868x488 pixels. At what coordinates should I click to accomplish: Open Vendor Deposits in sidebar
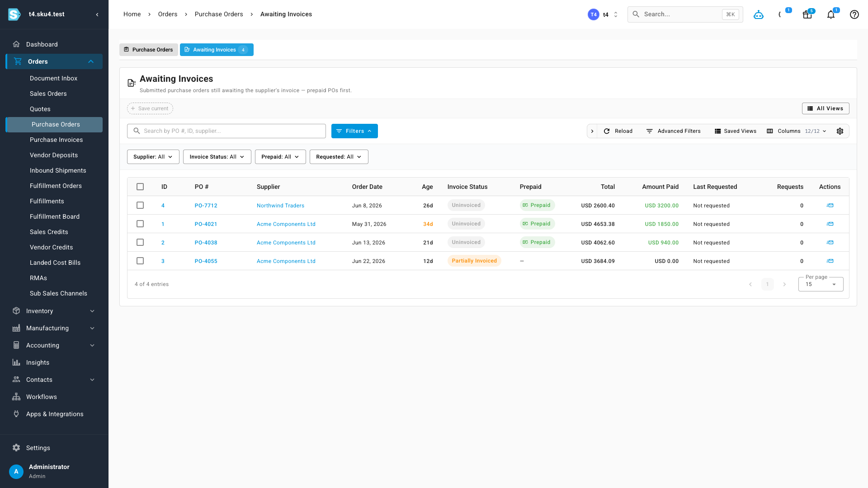click(54, 155)
